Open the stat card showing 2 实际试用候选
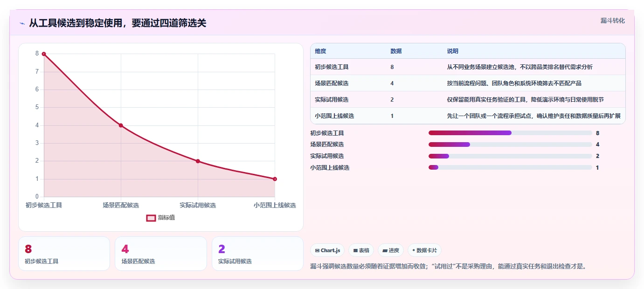The image size is (644, 289). tap(257, 254)
